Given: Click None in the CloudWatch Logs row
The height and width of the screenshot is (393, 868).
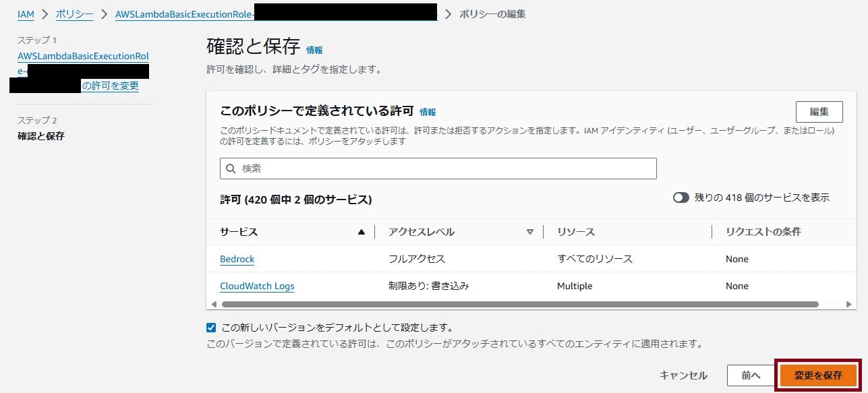Looking at the screenshot, I should tap(737, 286).
